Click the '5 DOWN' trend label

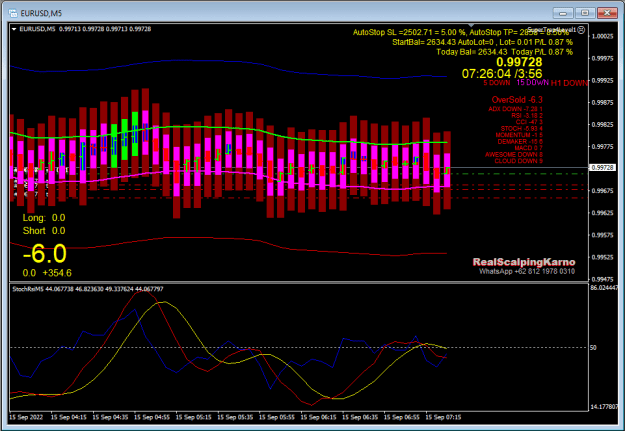[x=497, y=83]
